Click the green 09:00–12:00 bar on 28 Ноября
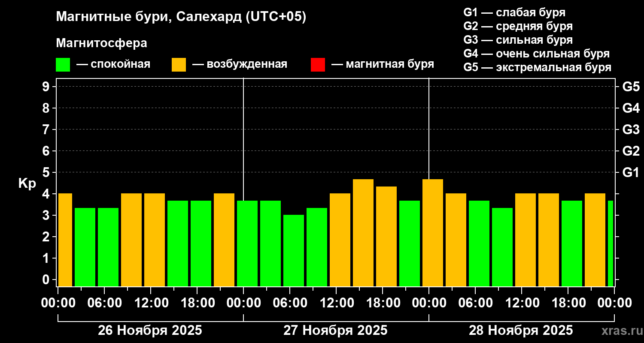Image resolution: width=644 pixels, height=343 pixels. tap(502, 247)
